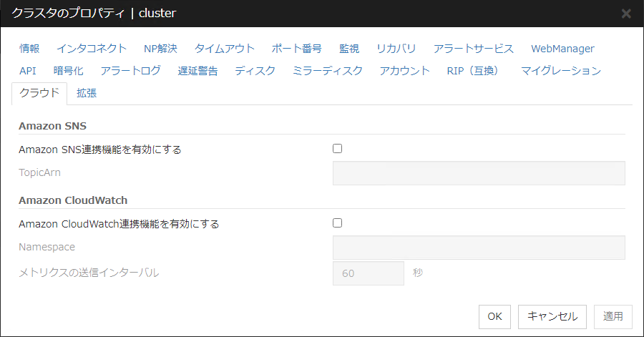Select the タイムアウト tab
The height and width of the screenshot is (337, 644).
tap(225, 49)
